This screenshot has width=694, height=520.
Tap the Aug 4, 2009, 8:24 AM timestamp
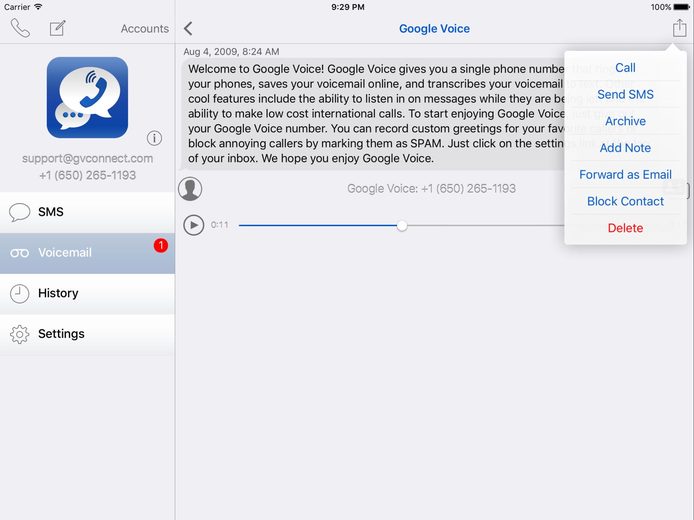(231, 52)
